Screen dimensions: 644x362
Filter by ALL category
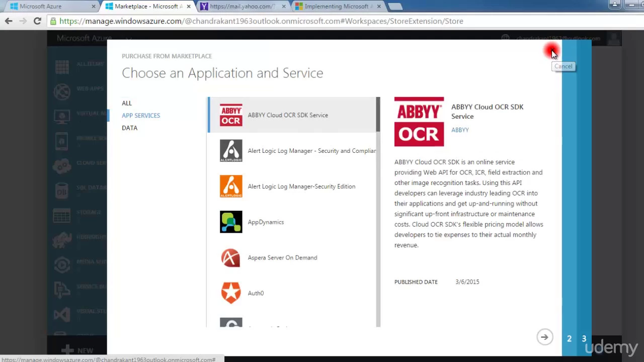pos(127,103)
